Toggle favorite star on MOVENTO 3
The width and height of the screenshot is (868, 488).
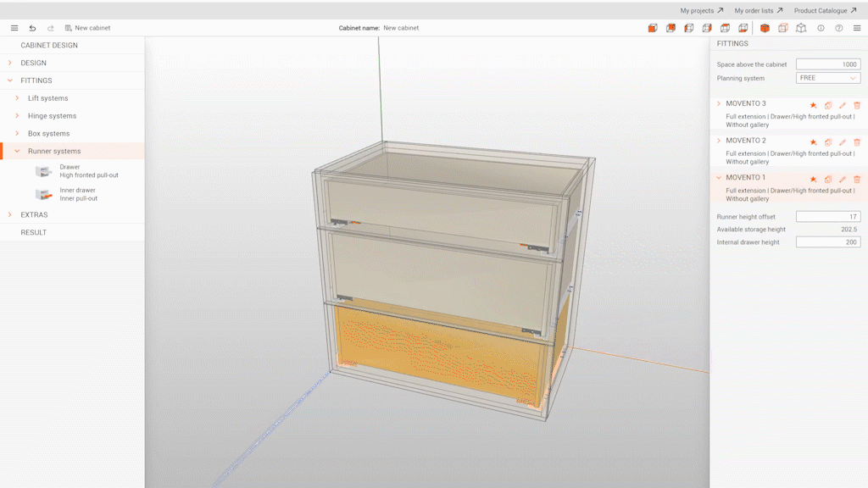click(813, 105)
